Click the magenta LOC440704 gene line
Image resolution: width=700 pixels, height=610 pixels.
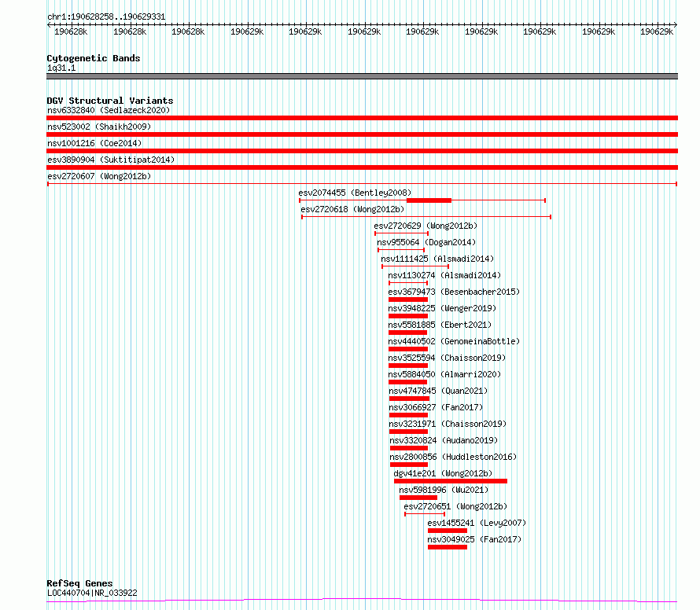click(x=362, y=601)
